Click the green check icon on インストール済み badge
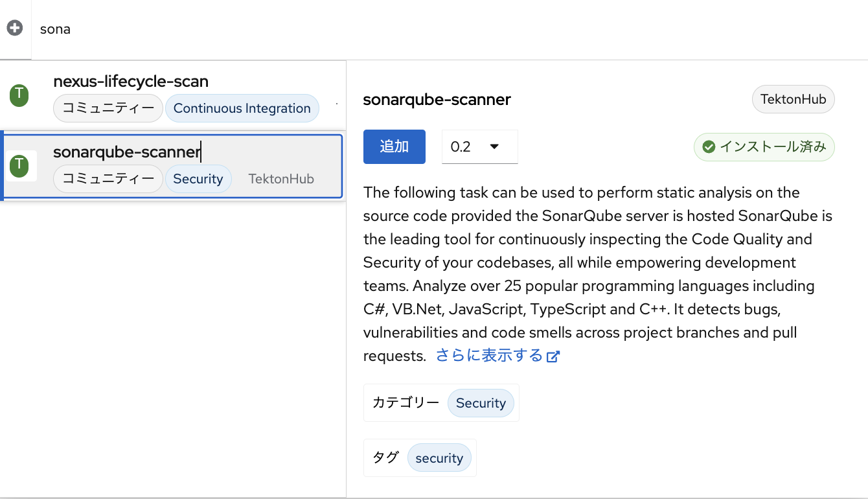Viewport: 868px width, 499px height. click(709, 147)
